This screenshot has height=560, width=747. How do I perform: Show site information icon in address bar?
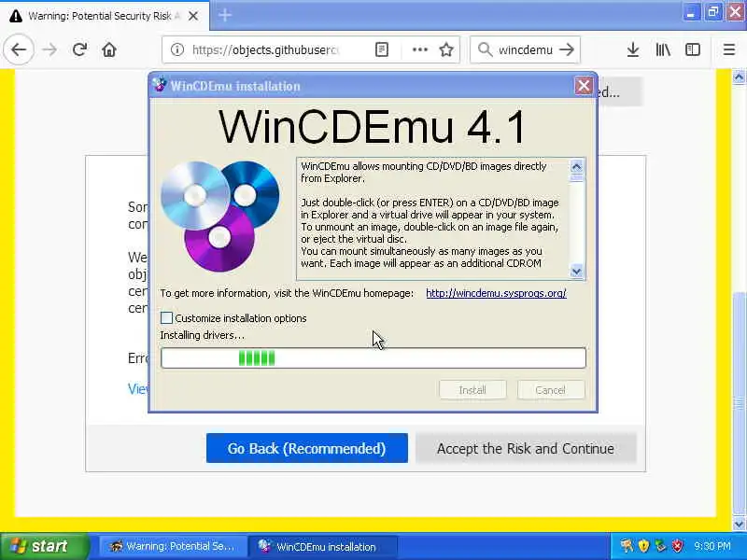[177, 49]
